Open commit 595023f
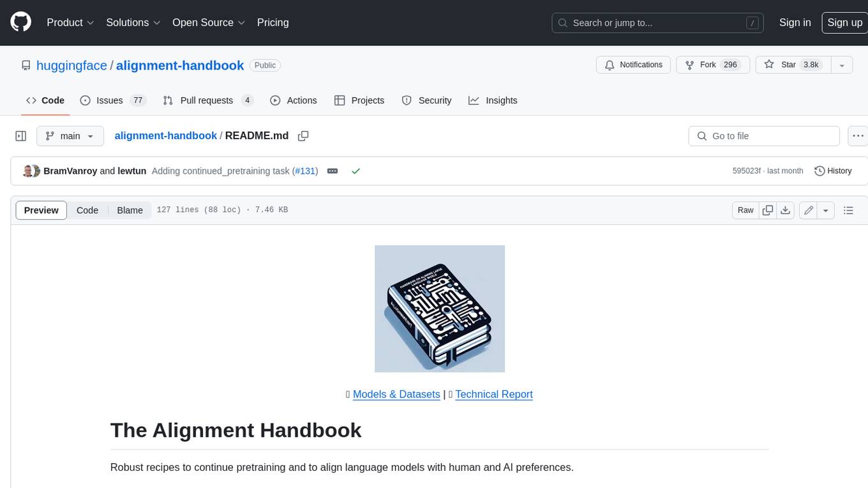This screenshot has width=868, height=488. tap(746, 171)
